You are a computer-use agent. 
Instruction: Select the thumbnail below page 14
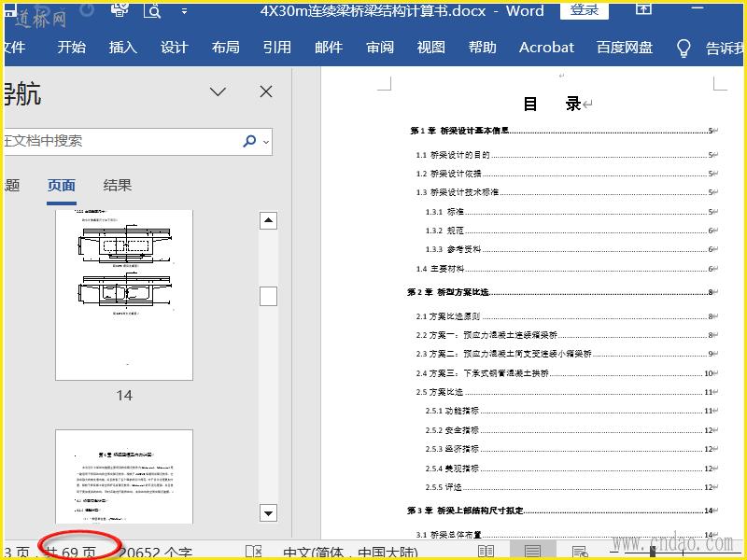point(124,476)
